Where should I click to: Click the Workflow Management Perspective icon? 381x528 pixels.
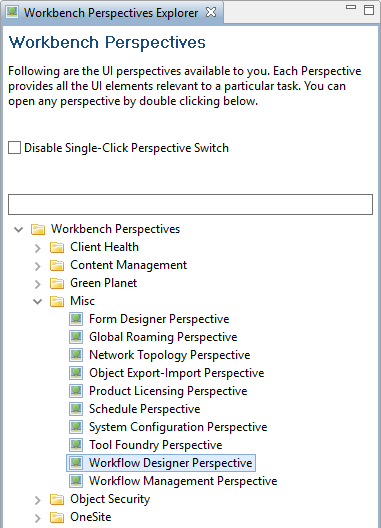coord(76,481)
